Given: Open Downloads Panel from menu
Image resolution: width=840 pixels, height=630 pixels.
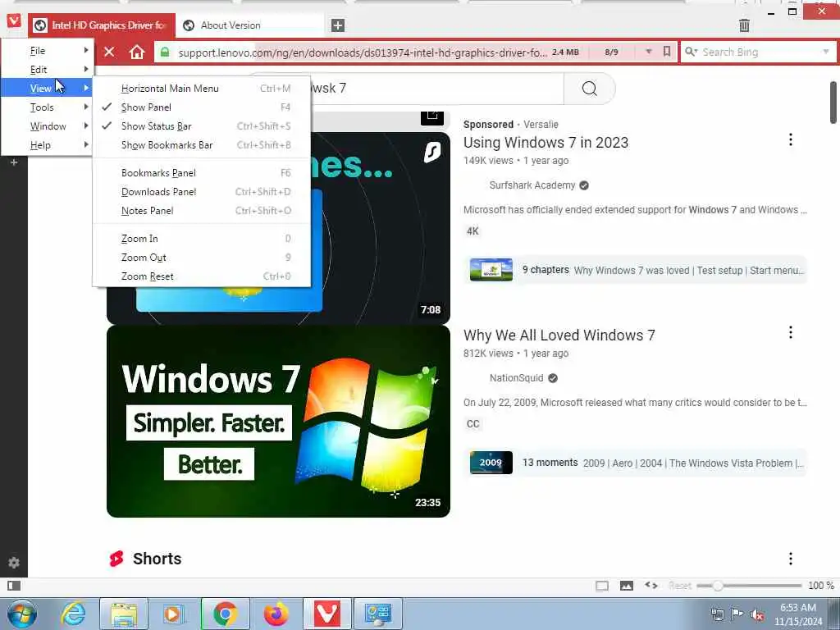Looking at the screenshot, I should [x=202, y=192].
